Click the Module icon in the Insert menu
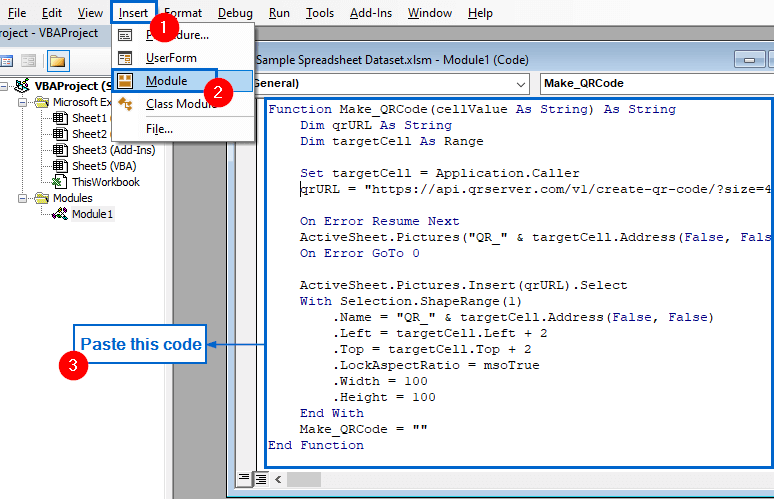This screenshot has width=774, height=499. [x=125, y=81]
